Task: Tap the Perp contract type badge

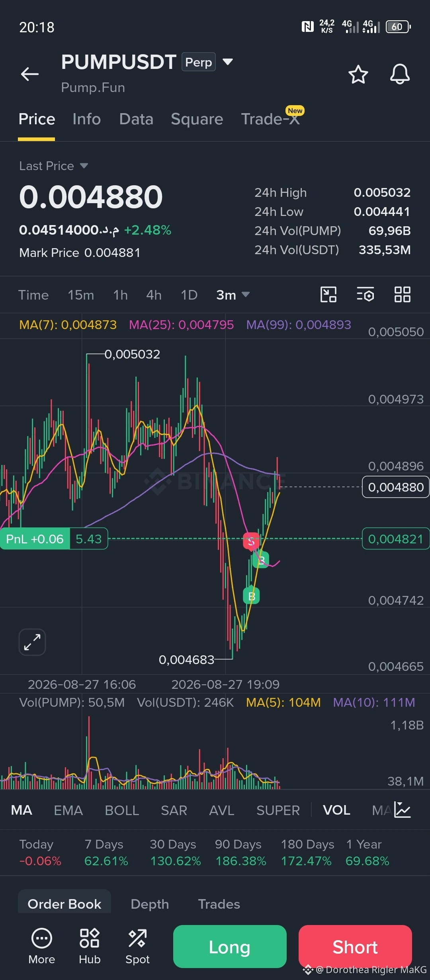Action: point(199,62)
